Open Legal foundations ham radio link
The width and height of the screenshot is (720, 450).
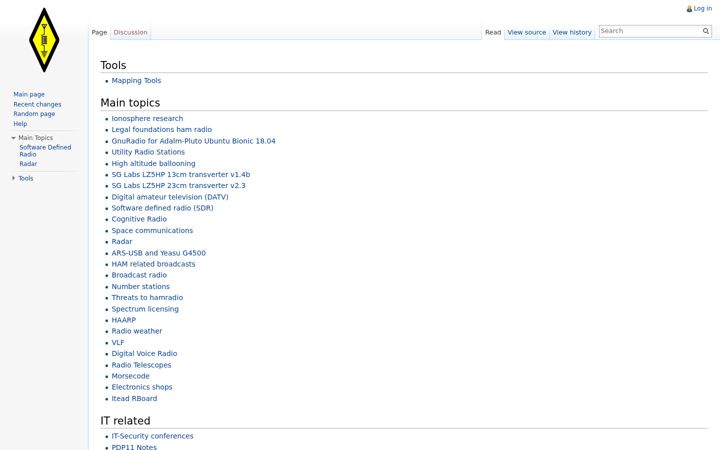[162, 129]
